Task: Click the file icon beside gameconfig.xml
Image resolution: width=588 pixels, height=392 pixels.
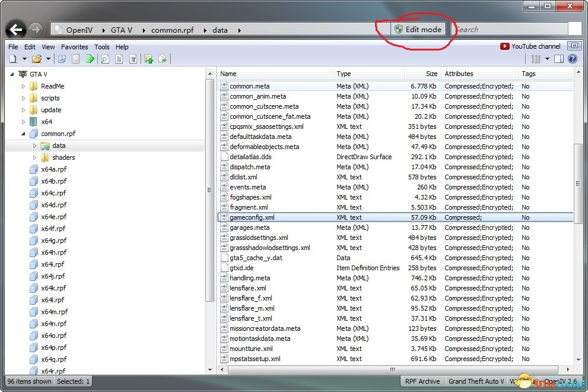Action: pos(224,217)
